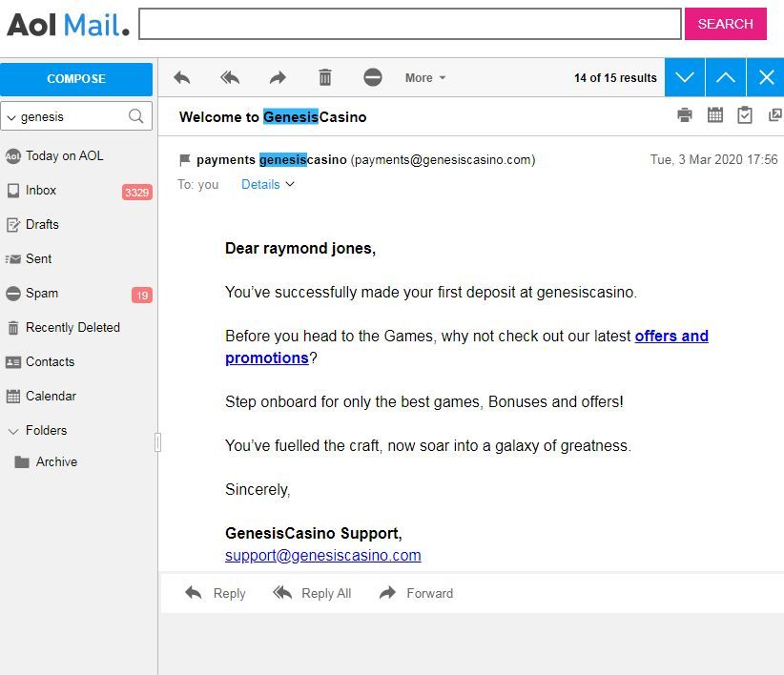Print the email with printer icon
The height and width of the screenshot is (675, 784).
click(x=685, y=115)
